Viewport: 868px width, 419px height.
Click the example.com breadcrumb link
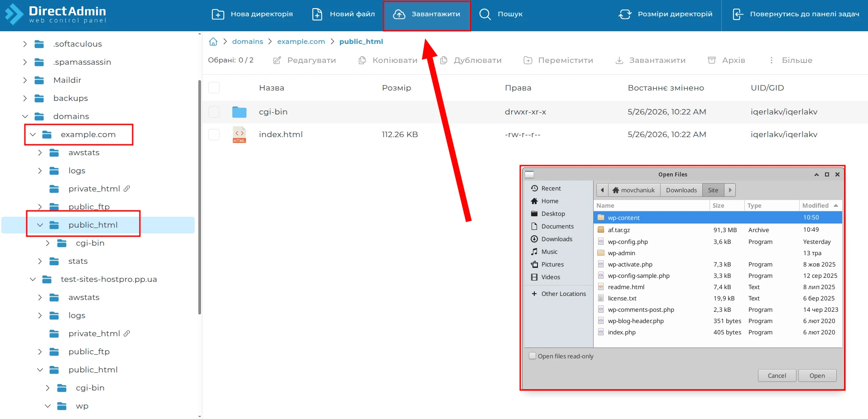click(301, 42)
